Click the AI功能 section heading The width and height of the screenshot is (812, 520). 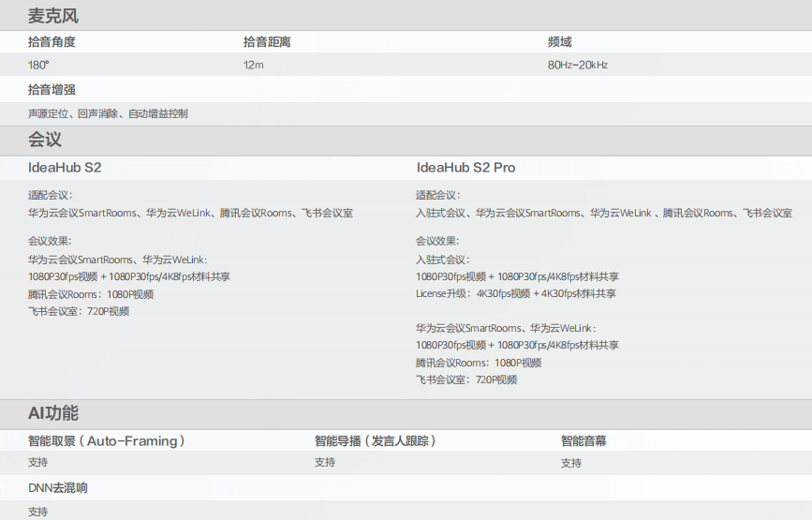(52, 413)
